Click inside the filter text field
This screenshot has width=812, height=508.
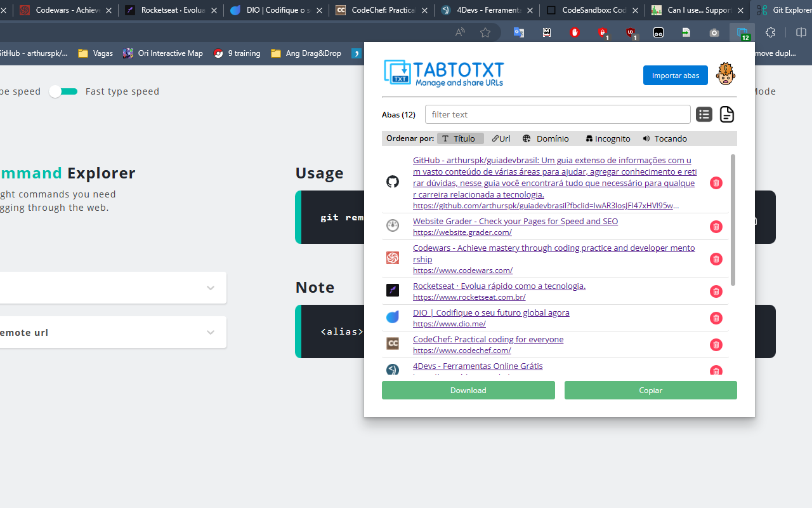click(x=558, y=114)
